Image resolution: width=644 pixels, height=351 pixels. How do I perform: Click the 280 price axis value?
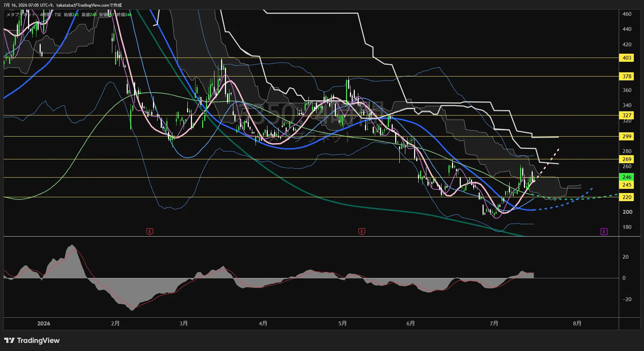pyautogui.click(x=627, y=151)
